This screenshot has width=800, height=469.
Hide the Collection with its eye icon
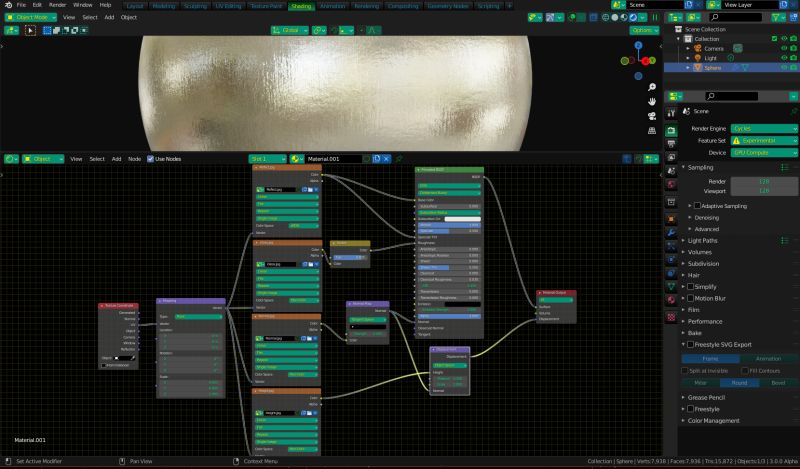[784, 39]
